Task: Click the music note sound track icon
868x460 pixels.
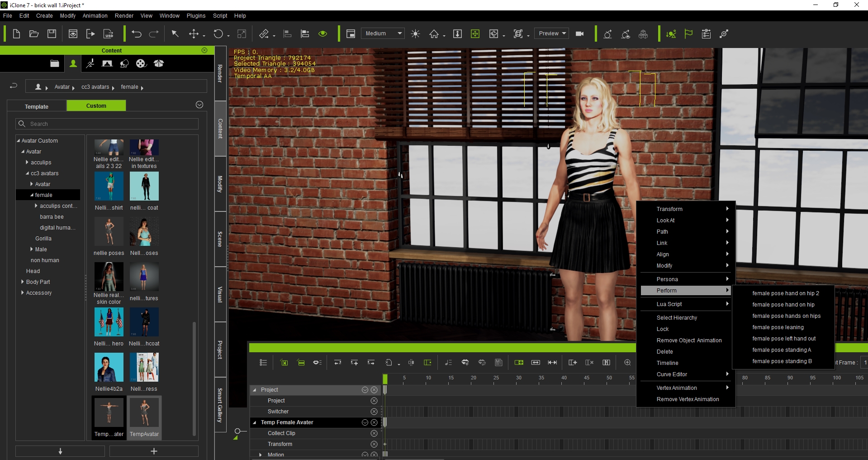Action: coord(448,363)
